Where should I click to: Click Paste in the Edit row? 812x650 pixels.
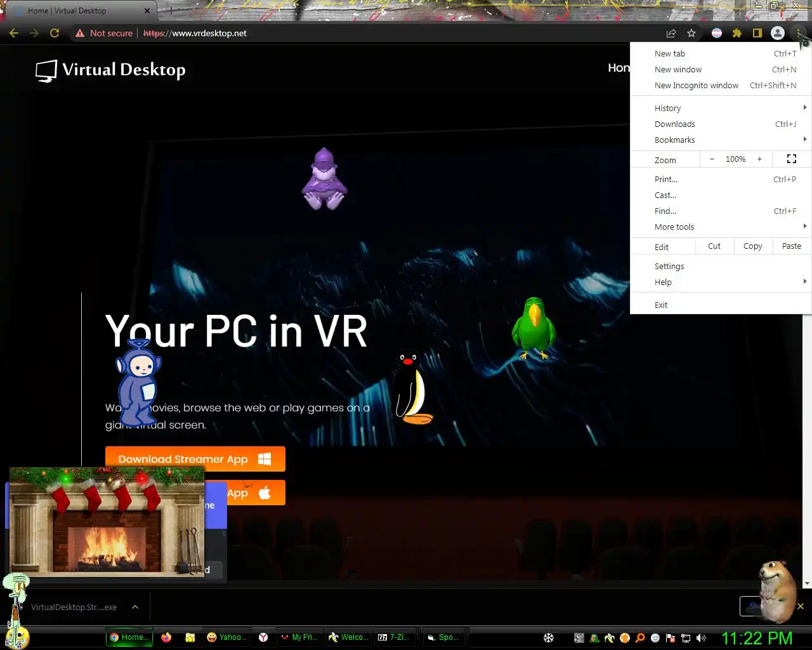[x=792, y=246]
